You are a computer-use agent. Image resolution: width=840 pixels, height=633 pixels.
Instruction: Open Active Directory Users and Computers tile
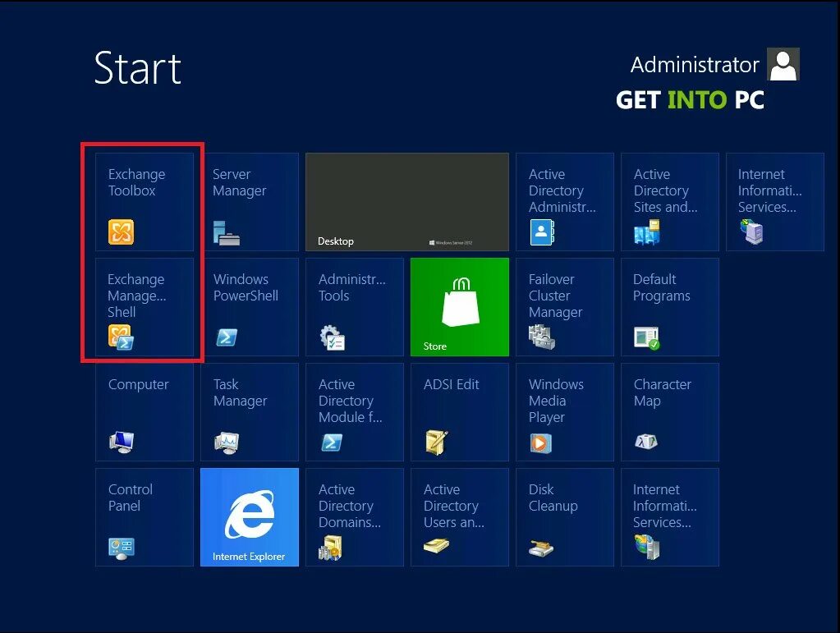tap(460, 516)
